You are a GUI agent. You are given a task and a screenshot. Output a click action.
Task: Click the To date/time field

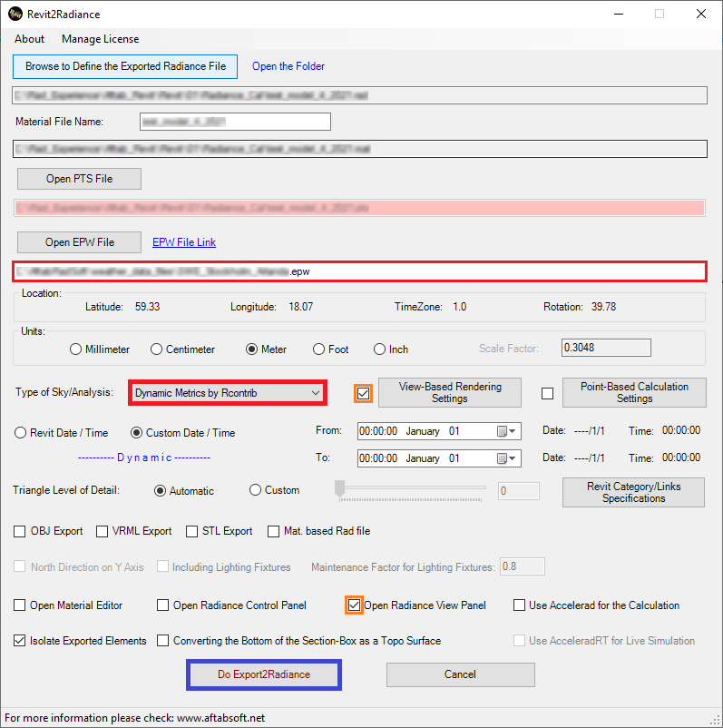coord(439,458)
